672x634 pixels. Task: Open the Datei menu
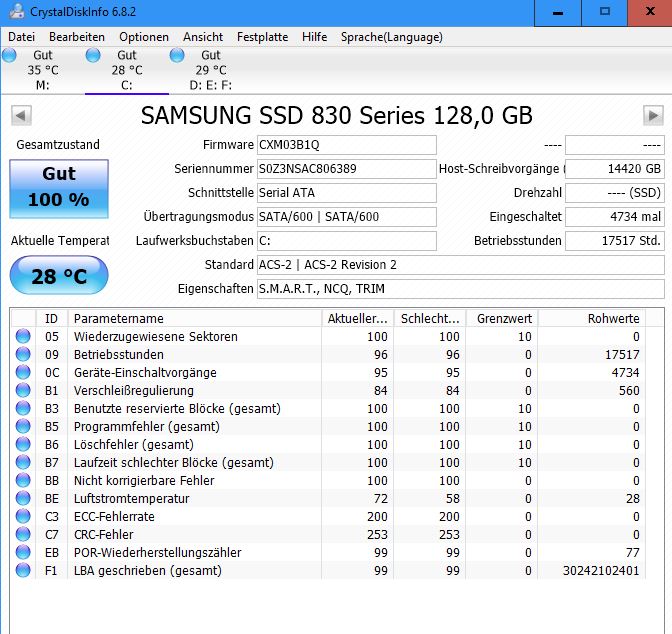pos(21,37)
